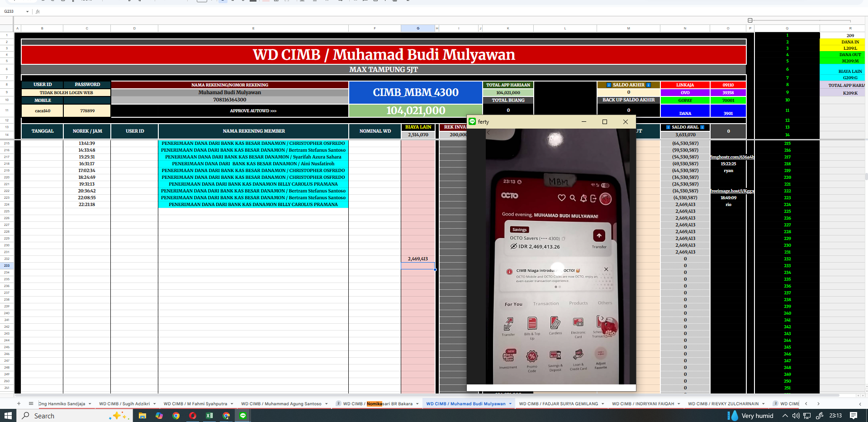The width and height of the screenshot is (868, 422).
Task: Click the caca140 user ID cell
Action: 43,111
